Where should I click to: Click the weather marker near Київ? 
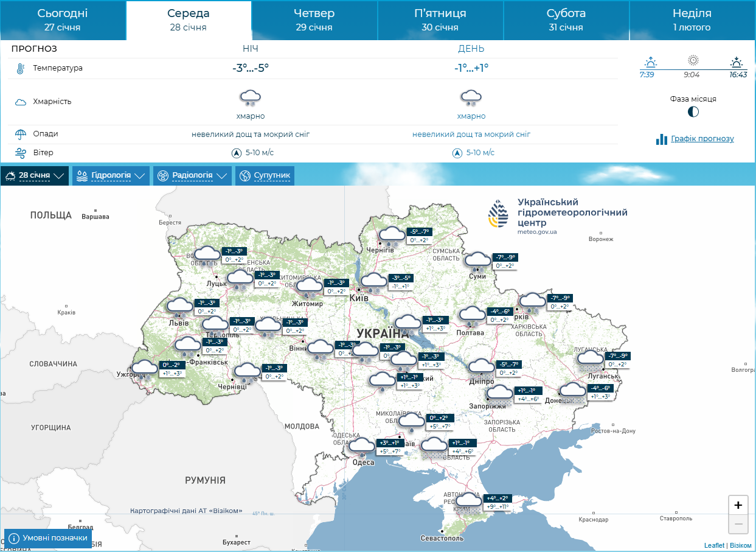point(373,281)
